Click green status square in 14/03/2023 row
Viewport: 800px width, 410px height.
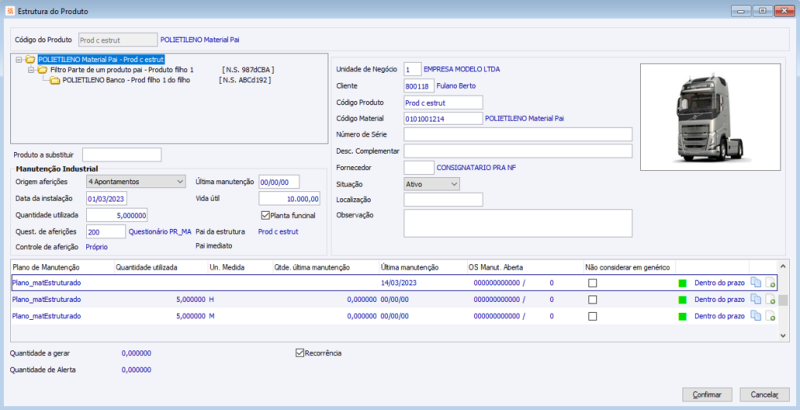pos(682,283)
